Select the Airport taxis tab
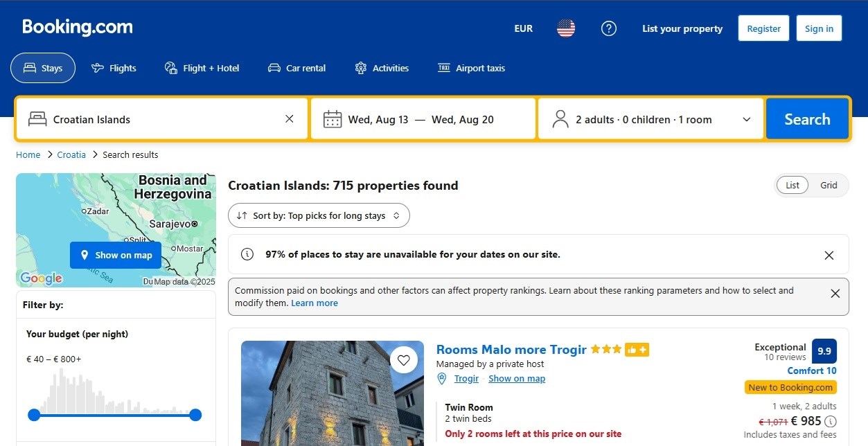 click(x=471, y=68)
